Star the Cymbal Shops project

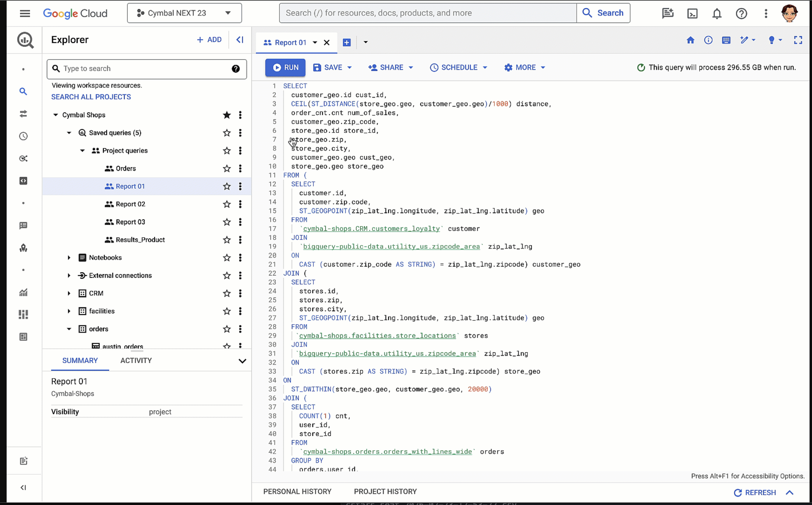click(227, 115)
